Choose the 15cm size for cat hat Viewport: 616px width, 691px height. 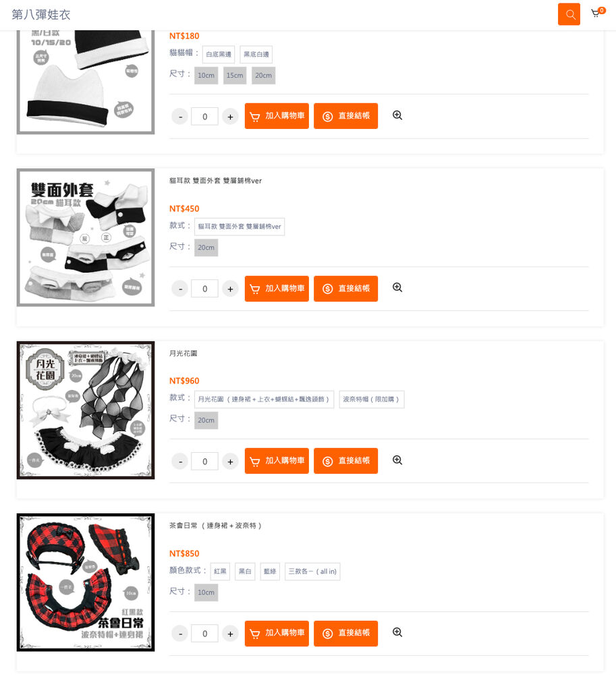(x=235, y=76)
